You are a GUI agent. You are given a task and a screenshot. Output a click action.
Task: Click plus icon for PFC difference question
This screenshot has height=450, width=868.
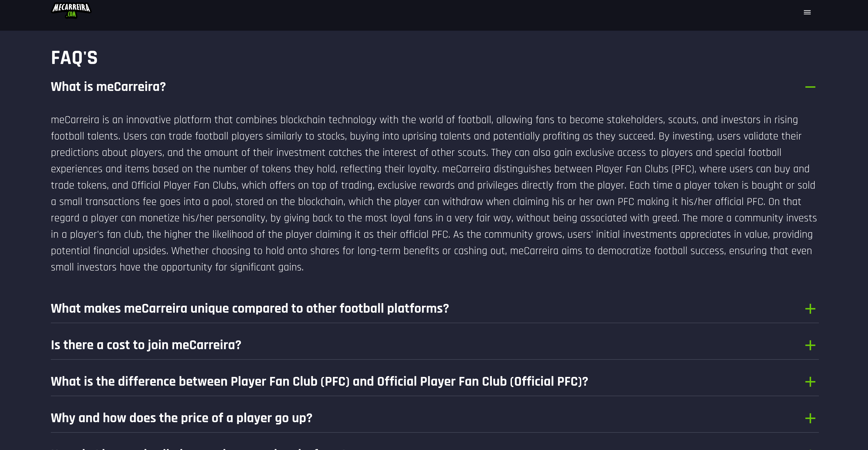(810, 382)
